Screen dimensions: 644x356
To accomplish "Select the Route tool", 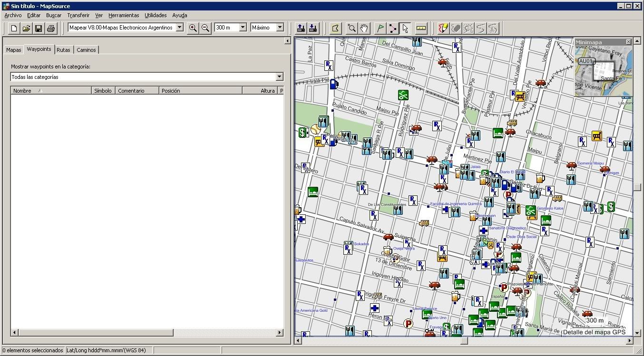I will 393,28.
